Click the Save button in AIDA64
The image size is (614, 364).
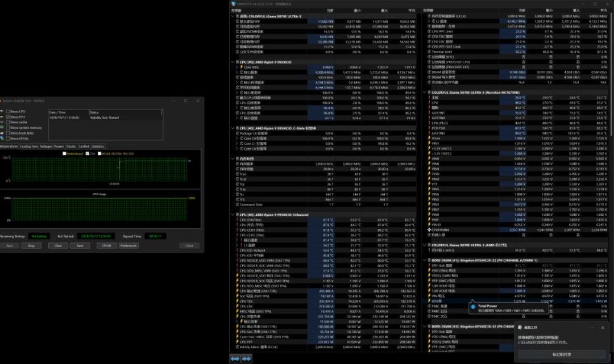80,245
